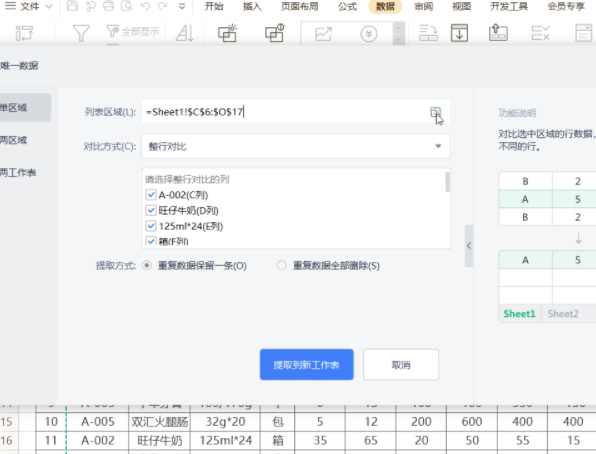Switch to the 会员专享 ribbon tab
This screenshot has height=454, width=596.
pos(566,6)
